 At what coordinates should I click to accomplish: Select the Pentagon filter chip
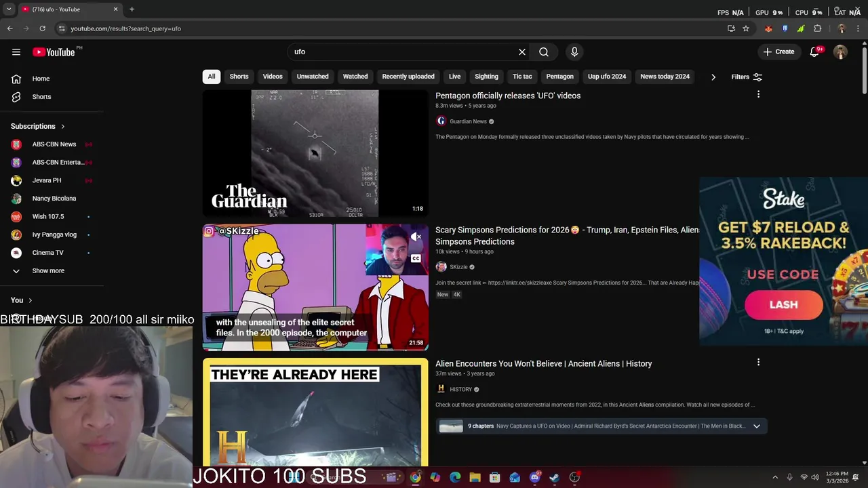(x=560, y=77)
